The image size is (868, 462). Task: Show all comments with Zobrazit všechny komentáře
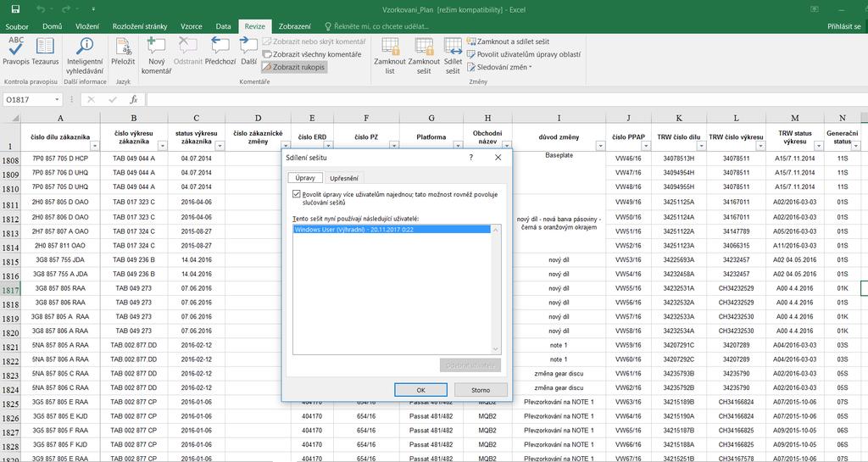pyautogui.click(x=312, y=54)
